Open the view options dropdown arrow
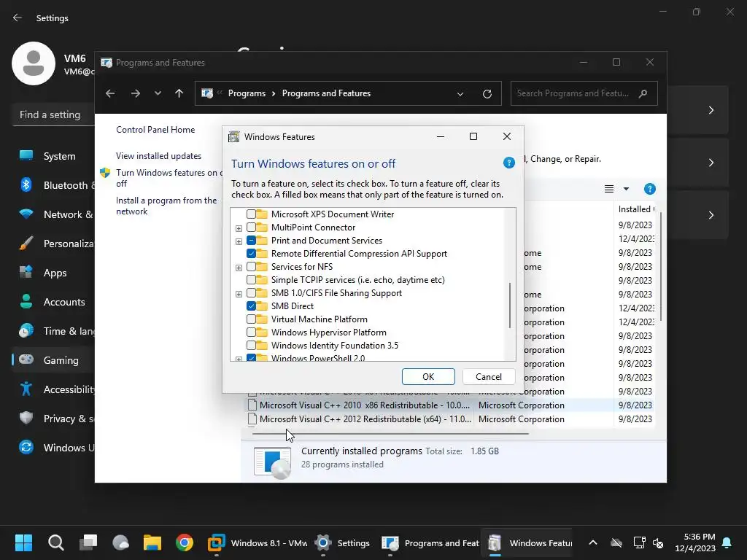The width and height of the screenshot is (747, 560). pyautogui.click(x=626, y=189)
